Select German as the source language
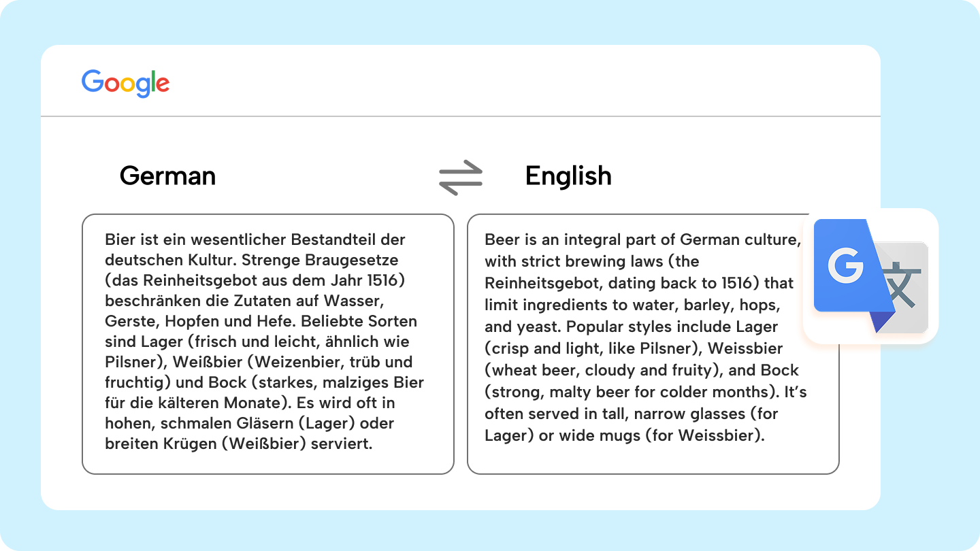This screenshot has height=551, width=980. click(167, 176)
